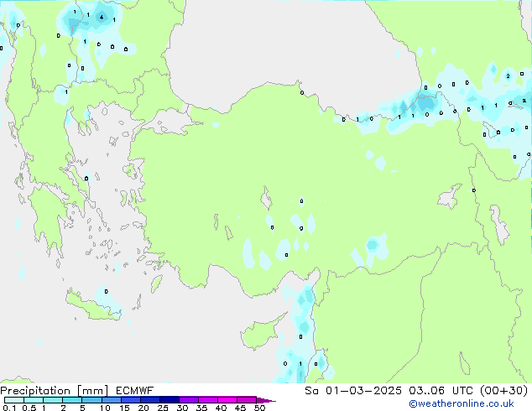
Task: Select the 2–5 mm legend color swatch
Action: tap(72, 400)
